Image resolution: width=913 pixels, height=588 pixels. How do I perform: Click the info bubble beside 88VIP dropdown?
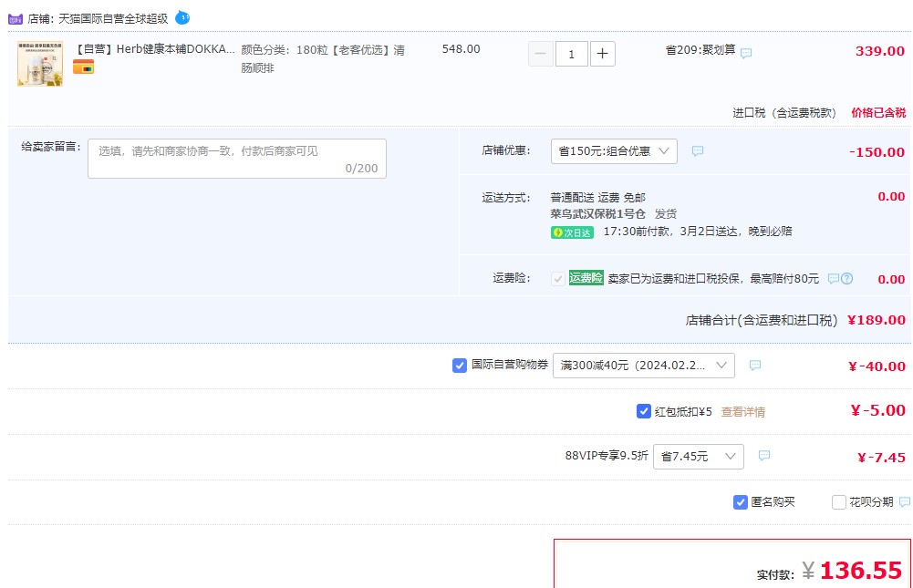(x=764, y=455)
